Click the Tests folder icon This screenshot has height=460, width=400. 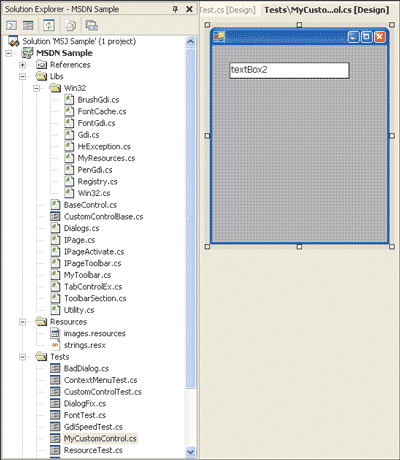(x=41, y=357)
